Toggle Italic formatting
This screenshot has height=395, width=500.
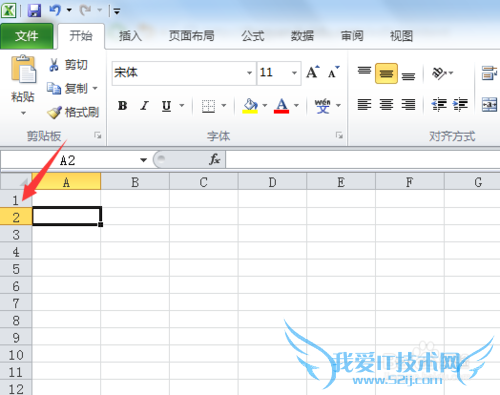point(144,106)
